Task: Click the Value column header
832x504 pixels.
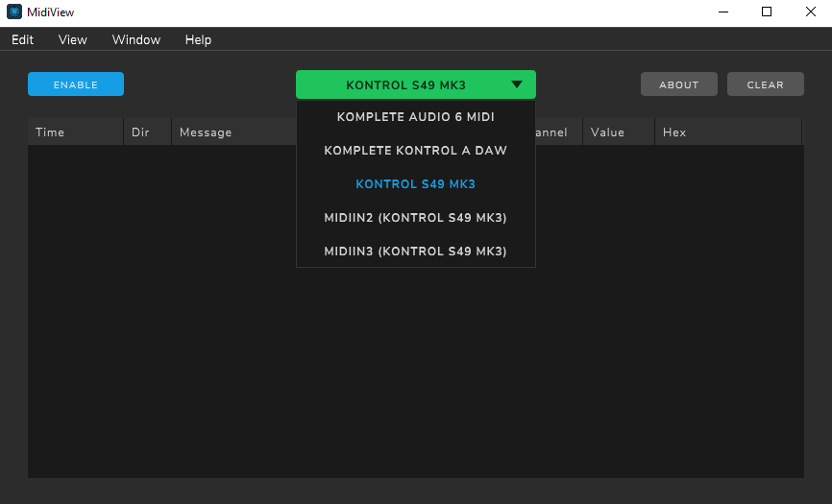Action: [x=619, y=132]
